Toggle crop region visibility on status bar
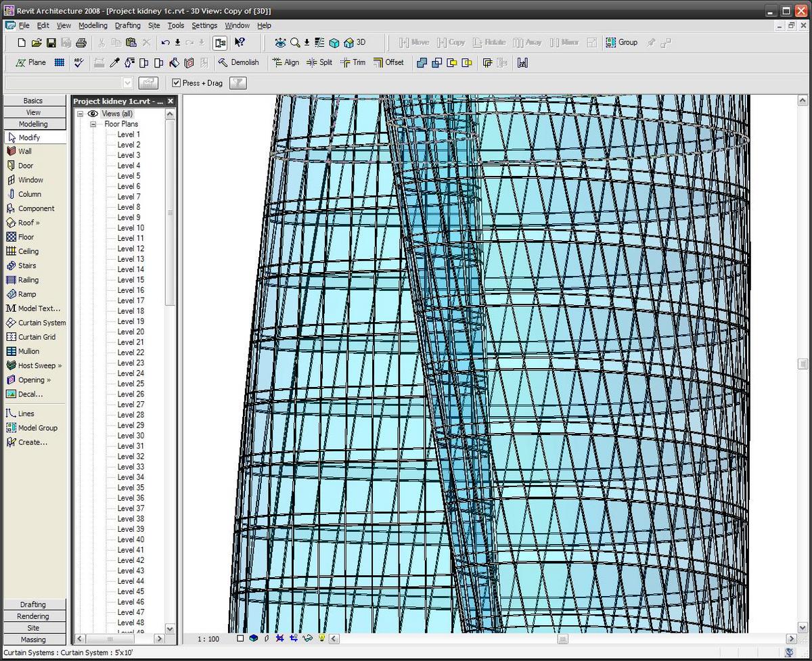This screenshot has width=812, height=661. 293,638
